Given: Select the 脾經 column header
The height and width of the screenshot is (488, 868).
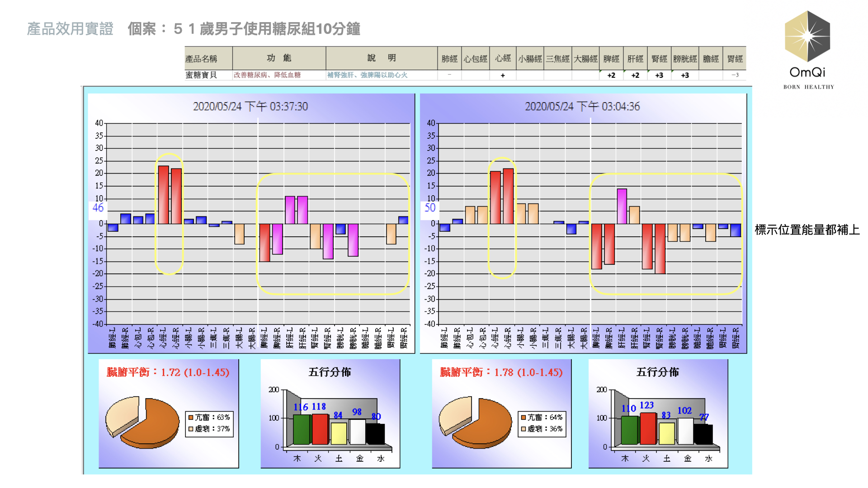Looking at the screenshot, I should click(611, 59).
